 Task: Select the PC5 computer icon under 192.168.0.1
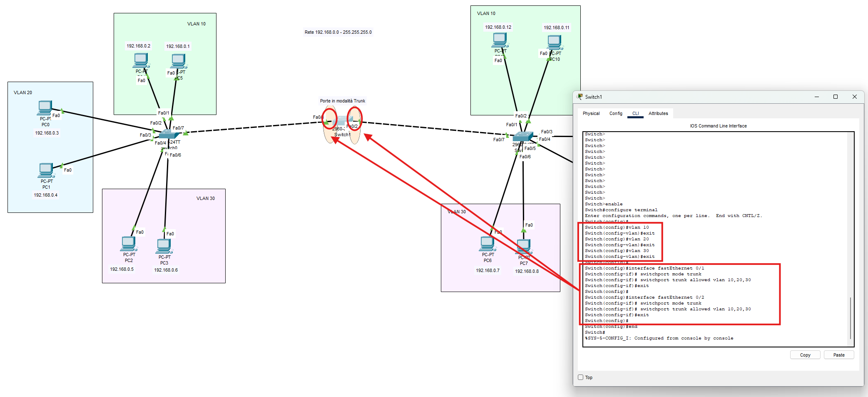pos(179,62)
